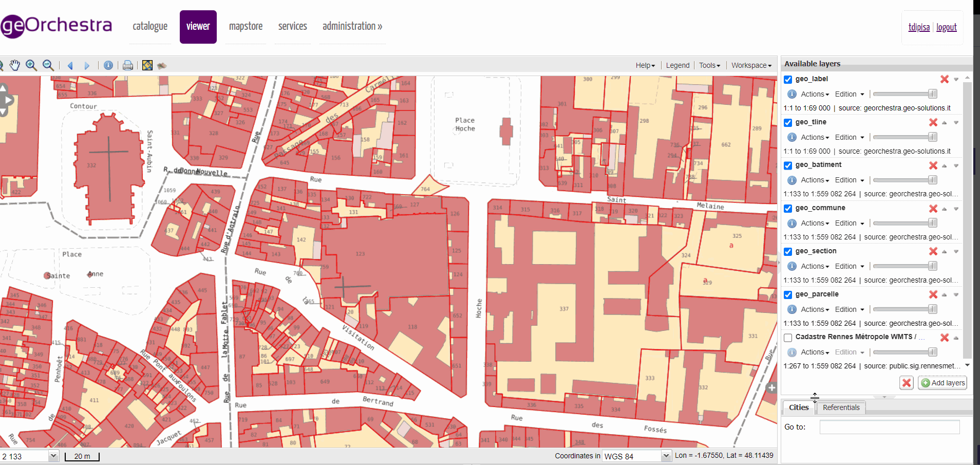Open Actions dropdown for geo_label
This screenshot has height=465, width=980.
815,94
